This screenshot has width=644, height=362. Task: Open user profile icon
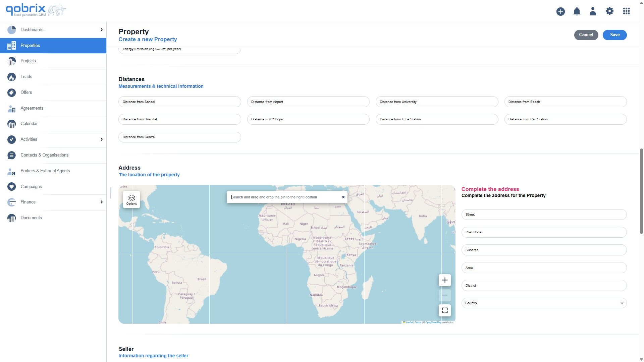click(x=593, y=11)
